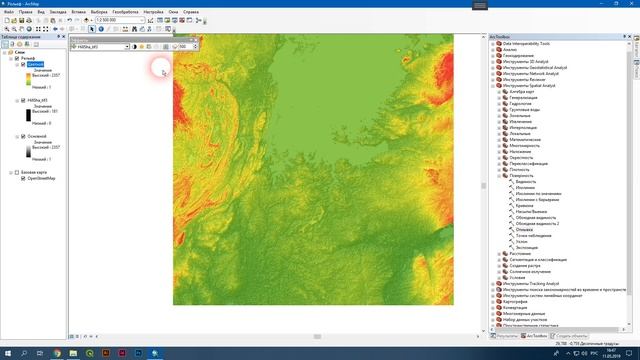Collapse the Базовая карта group
This screenshot has width=640, height=360.
coord(11,173)
